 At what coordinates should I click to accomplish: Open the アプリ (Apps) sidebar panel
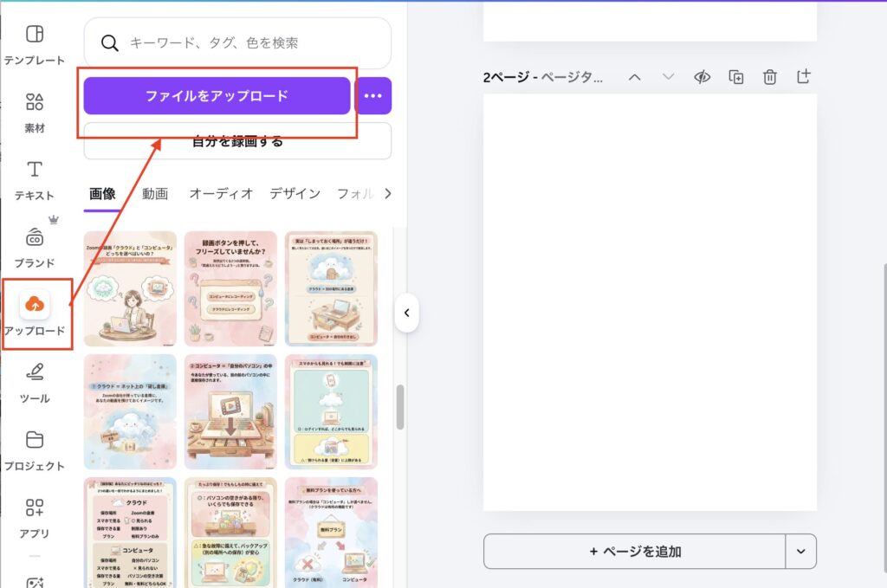pos(35,516)
